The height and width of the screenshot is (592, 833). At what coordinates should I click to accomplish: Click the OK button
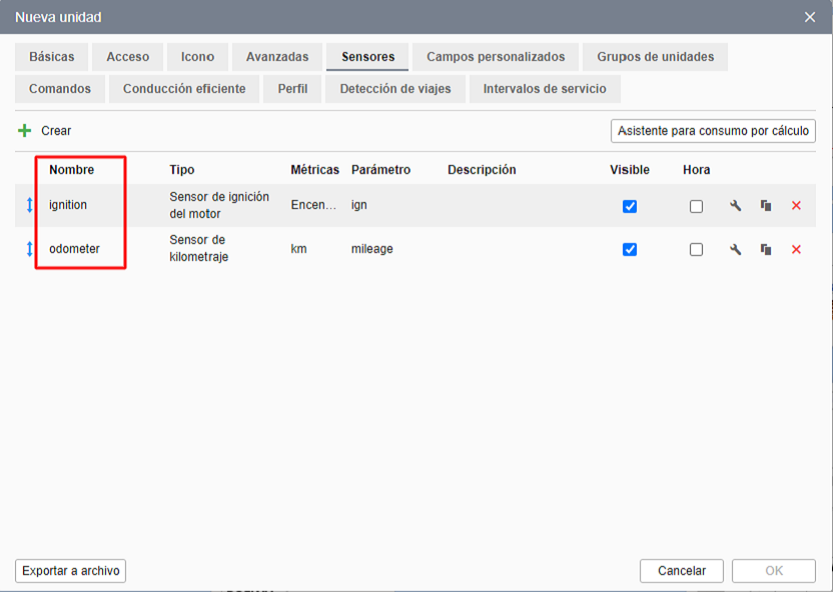pos(774,571)
